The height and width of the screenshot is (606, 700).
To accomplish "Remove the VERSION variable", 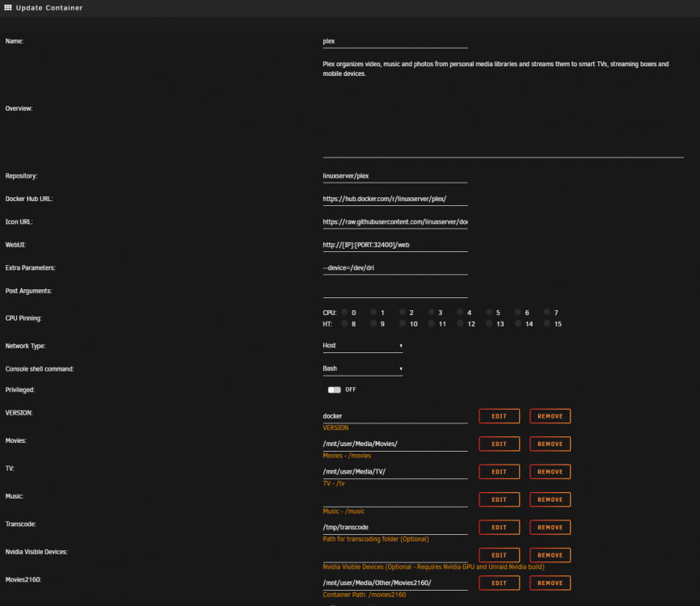I will tap(550, 416).
